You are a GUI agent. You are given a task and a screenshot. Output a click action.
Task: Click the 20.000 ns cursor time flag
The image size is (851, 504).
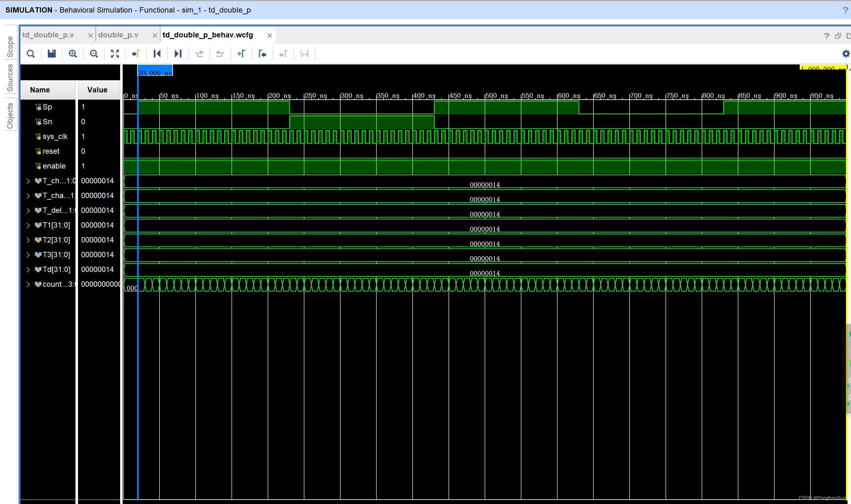pyautogui.click(x=155, y=71)
